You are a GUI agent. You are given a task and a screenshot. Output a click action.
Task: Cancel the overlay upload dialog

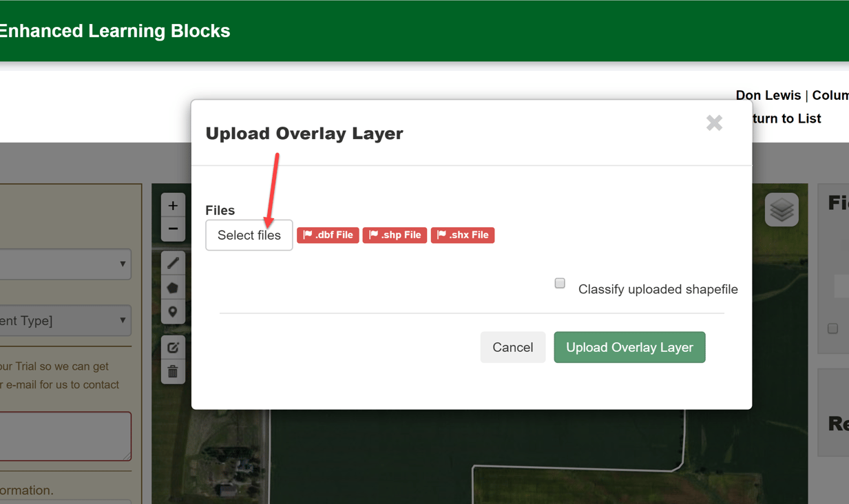point(512,347)
